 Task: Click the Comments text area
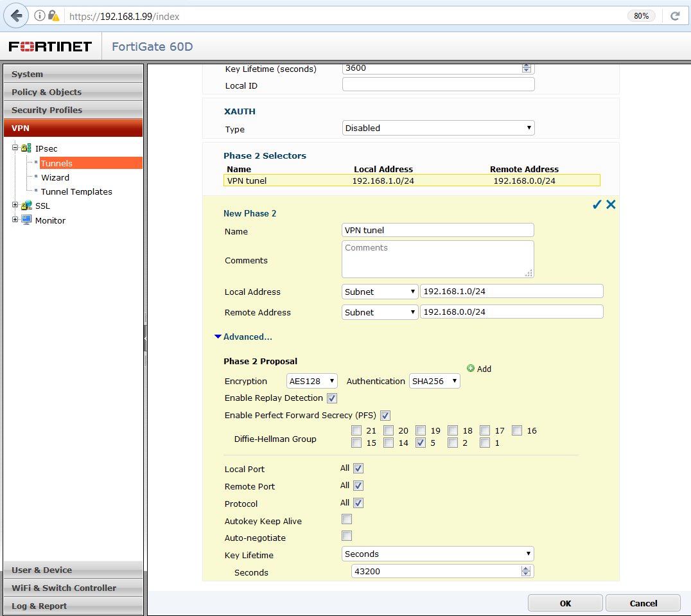[437, 259]
